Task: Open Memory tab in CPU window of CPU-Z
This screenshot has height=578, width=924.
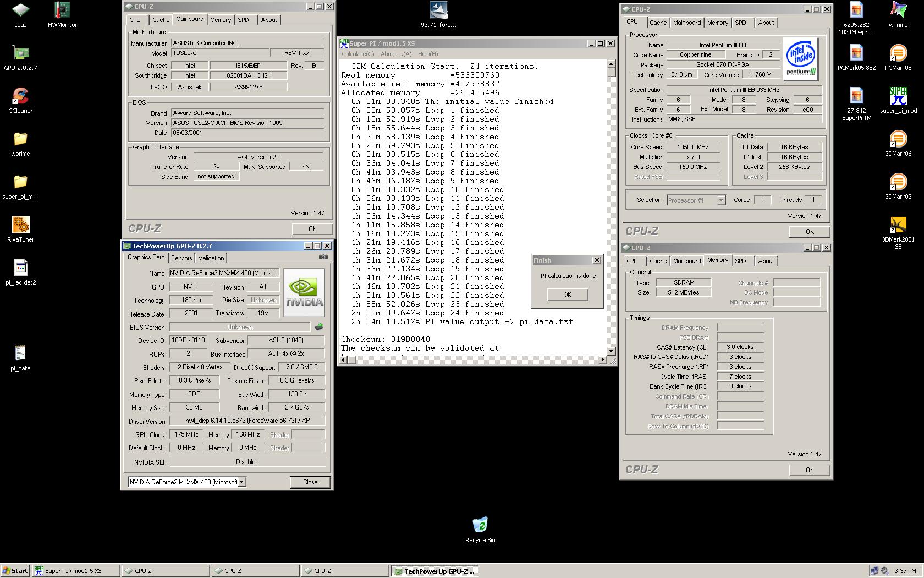Action: [718, 23]
